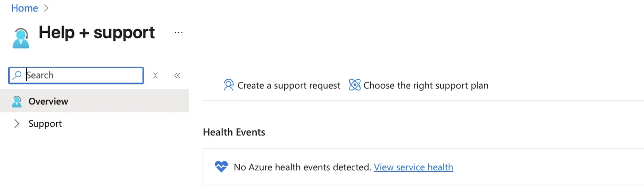The height and width of the screenshot is (196, 644).
Task: Click the expand/collapse all menu icon
Action: [x=155, y=76]
